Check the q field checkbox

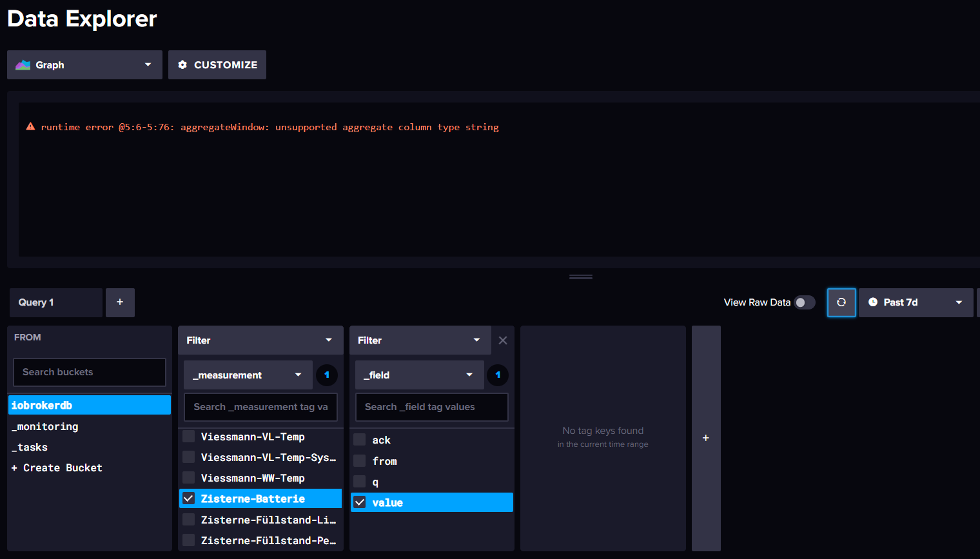coord(360,482)
